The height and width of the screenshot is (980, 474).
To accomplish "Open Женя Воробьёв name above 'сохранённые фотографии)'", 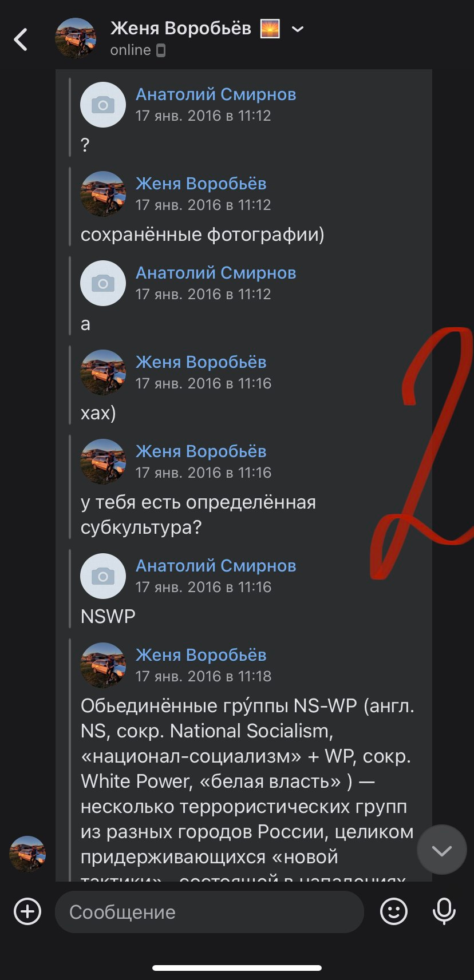I will tap(201, 184).
